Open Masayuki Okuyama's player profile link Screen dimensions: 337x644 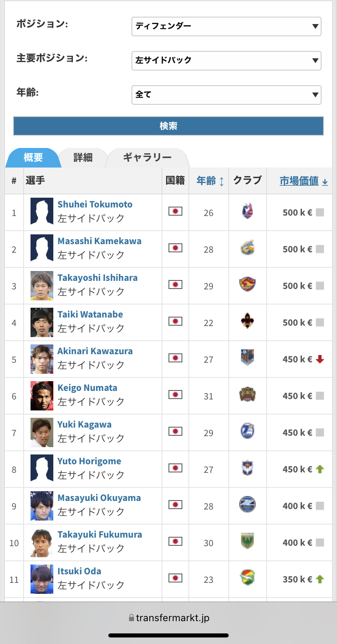click(99, 498)
